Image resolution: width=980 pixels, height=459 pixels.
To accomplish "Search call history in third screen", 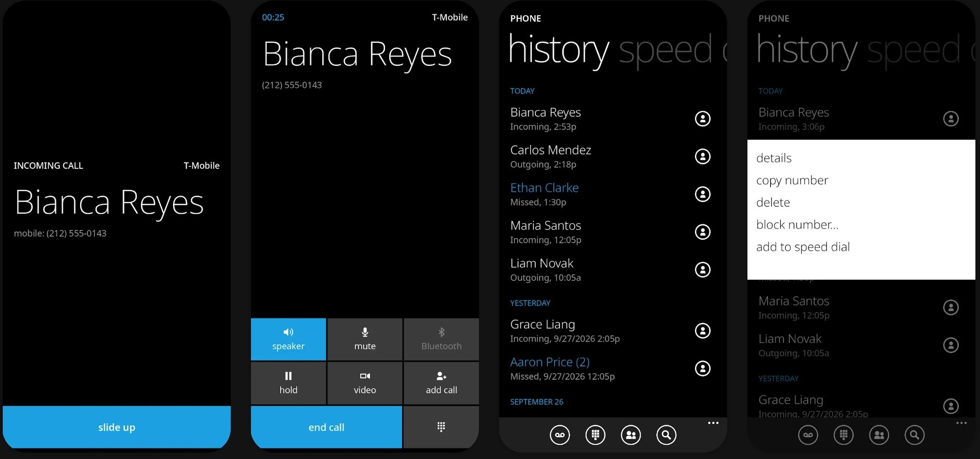I will click(x=666, y=435).
